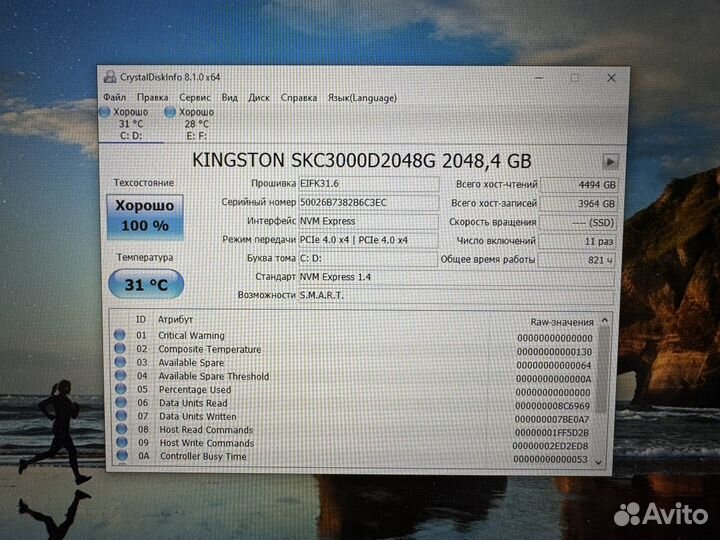720x540 pixels.
Task: Click the Raw-значения column header
Action: (562, 322)
